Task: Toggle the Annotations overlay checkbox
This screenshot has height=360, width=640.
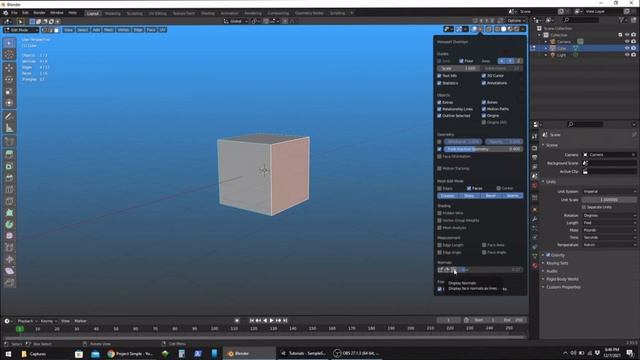Action: coord(484,83)
